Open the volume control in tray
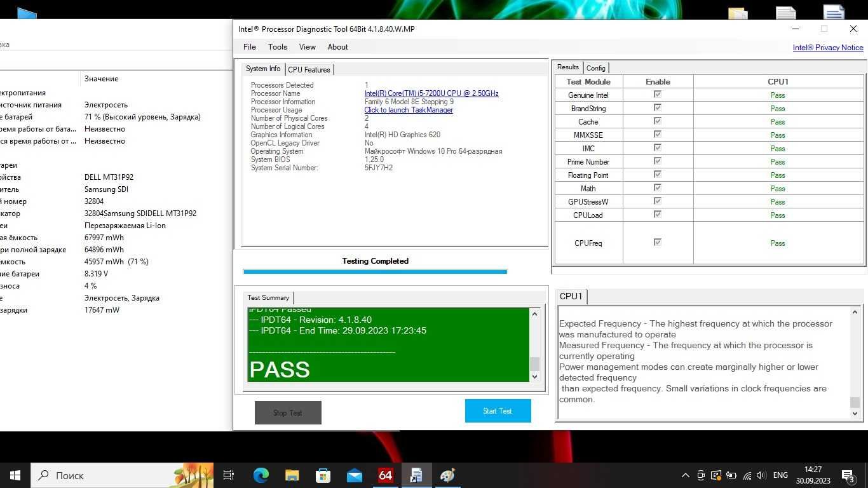This screenshot has height=488, width=868. 761,475
